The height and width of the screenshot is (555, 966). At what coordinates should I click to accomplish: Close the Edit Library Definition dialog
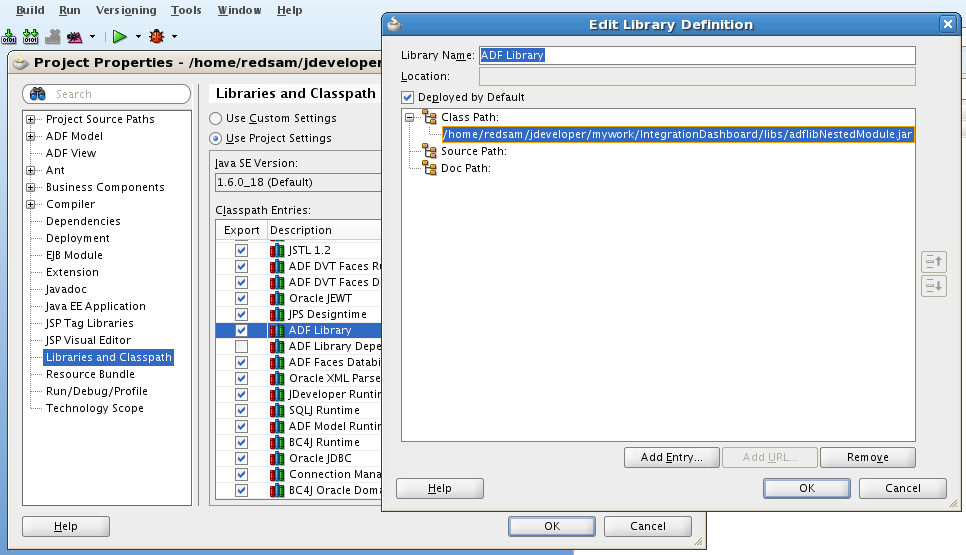[948, 24]
